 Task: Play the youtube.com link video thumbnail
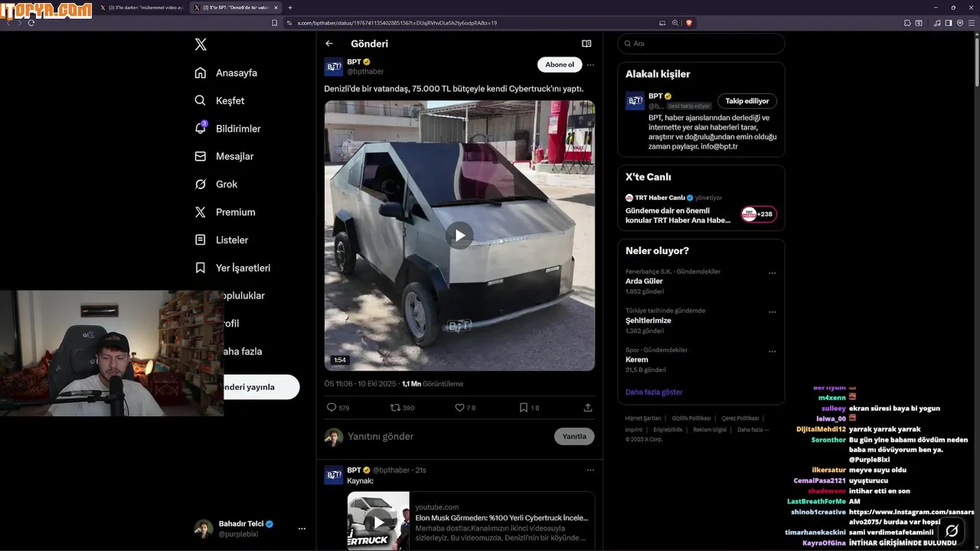[378, 522]
